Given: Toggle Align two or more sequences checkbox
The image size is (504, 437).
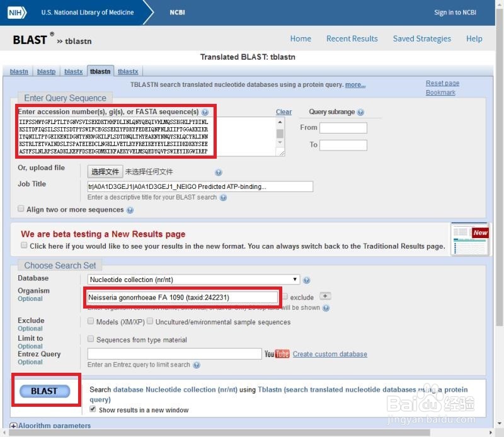Looking at the screenshot, I should click(21, 208).
